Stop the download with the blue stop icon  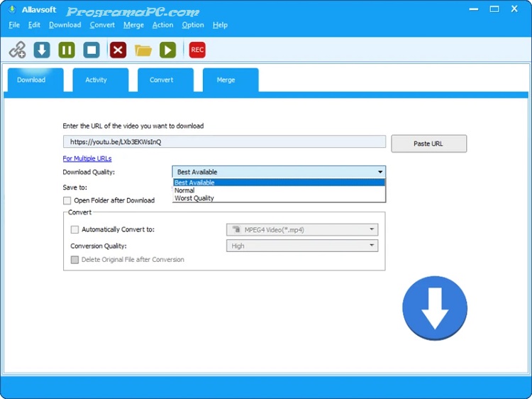pyautogui.click(x=92, y=50)
